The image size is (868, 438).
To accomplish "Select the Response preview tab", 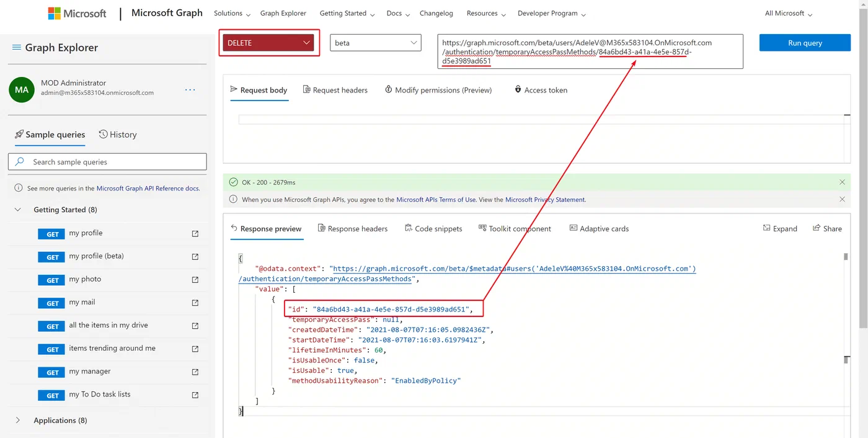I will (x=266, y=229).
